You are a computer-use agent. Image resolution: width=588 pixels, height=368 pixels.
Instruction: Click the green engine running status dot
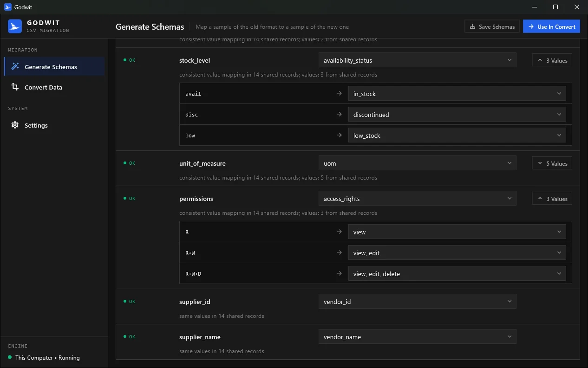coord(10,357)
